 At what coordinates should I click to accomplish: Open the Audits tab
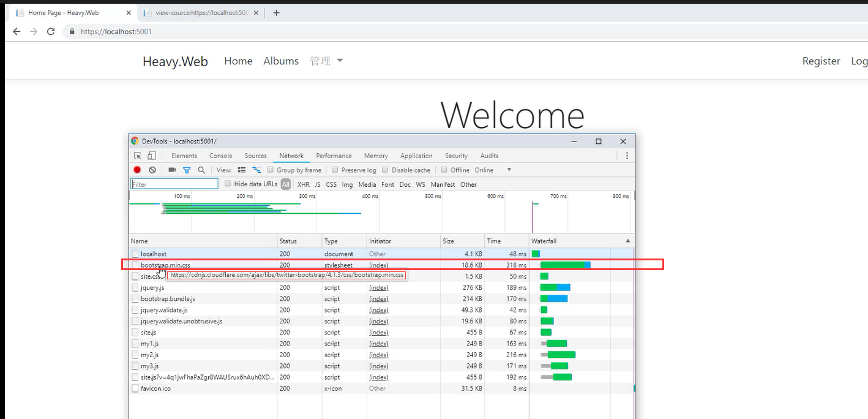(x=489, y=156)
